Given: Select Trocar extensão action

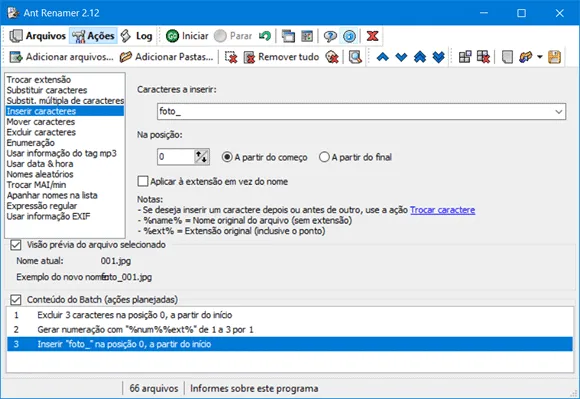Looking at the screenshot, I should (x=65, y=80).
